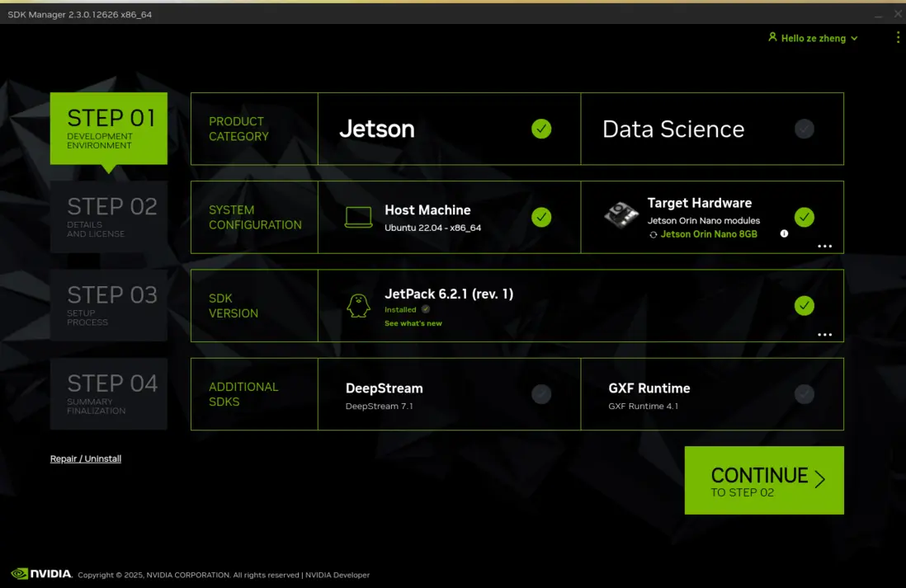Viewport: 906px width, 588px height.
Task: Open the SDK Version three-dot options
Action: (824, 335)
